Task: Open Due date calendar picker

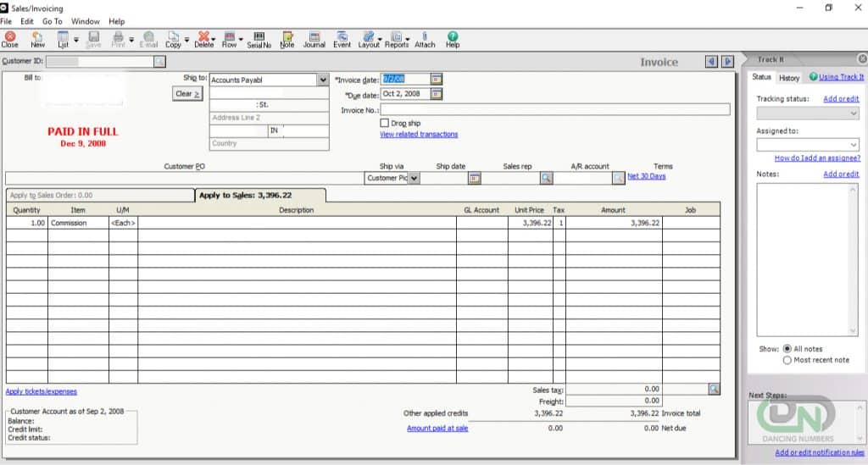Action: tap(437, 94)
